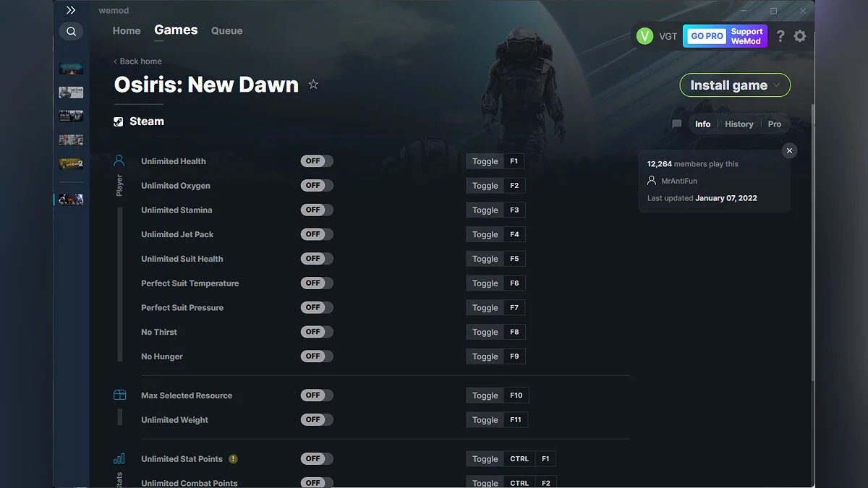Screen dimensions: 868x488
Task: Click the 12,264 members play this text
Action: coord(693,164)
